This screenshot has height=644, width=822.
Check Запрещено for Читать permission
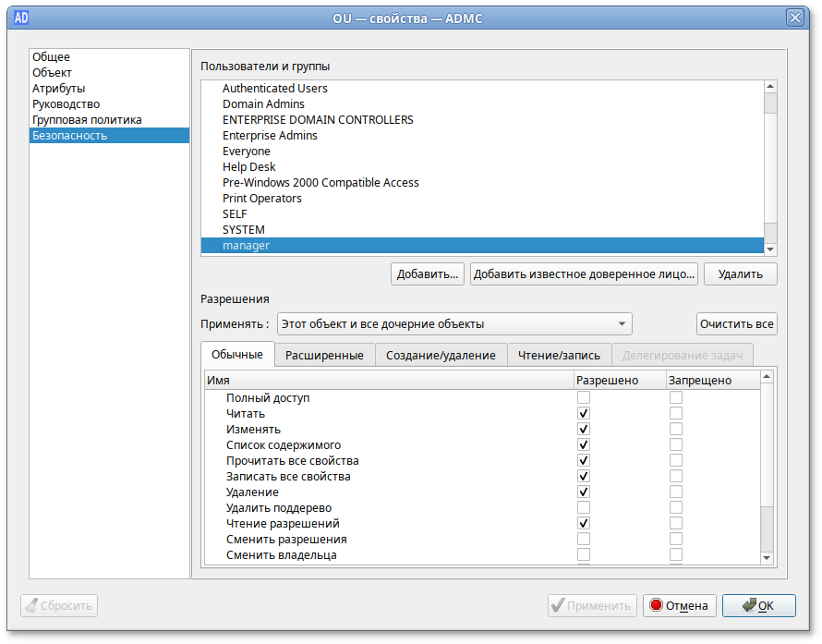(x=675, y=413)
